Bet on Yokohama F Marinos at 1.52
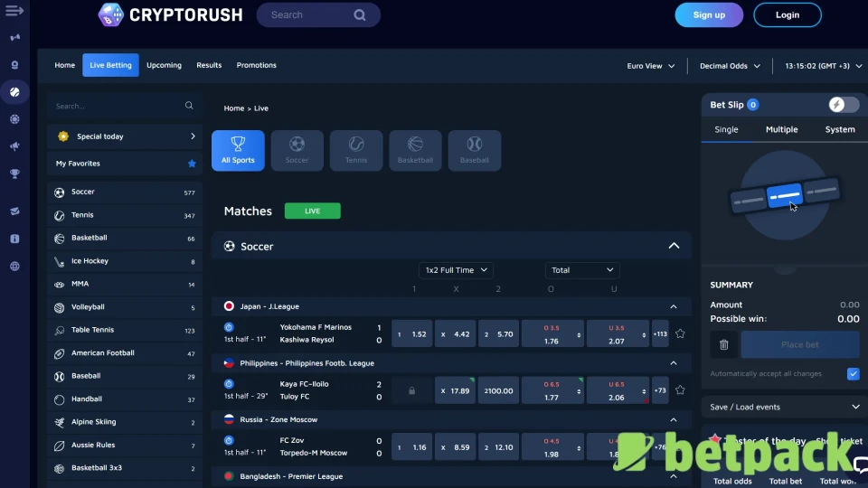The height and width of the screenshot is (488, 868). coord(412,334)
